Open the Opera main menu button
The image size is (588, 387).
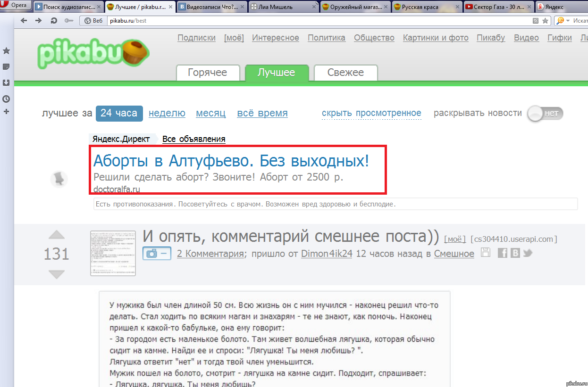click(16, 6)
